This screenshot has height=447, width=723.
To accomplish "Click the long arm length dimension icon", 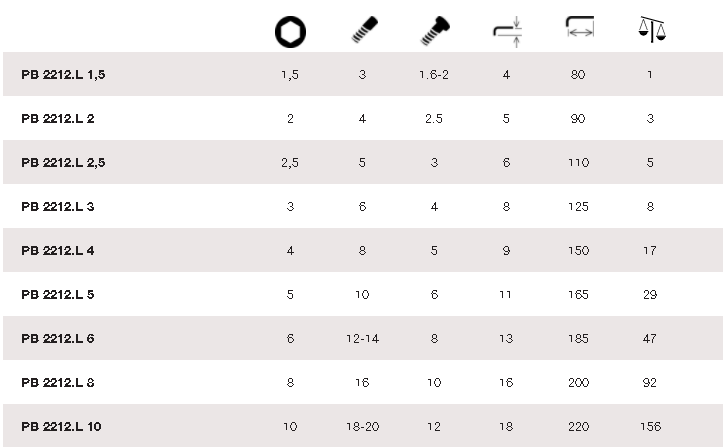I will point(578,31).
